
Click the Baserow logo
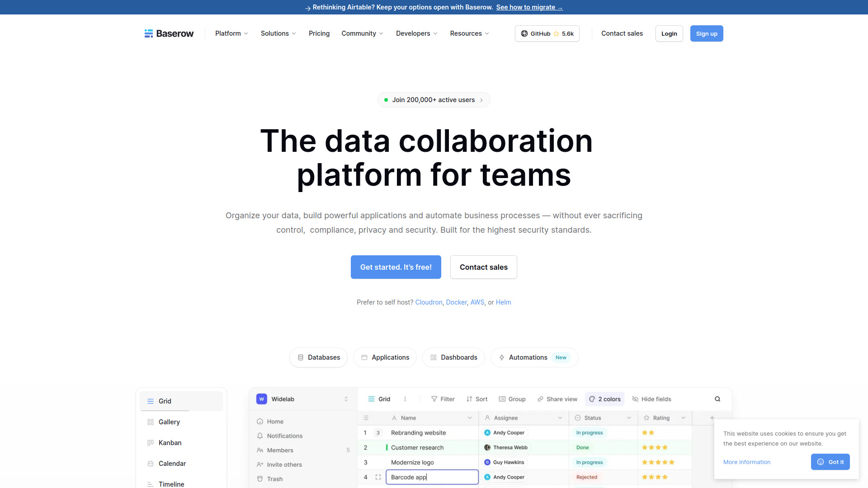point(169,33)
